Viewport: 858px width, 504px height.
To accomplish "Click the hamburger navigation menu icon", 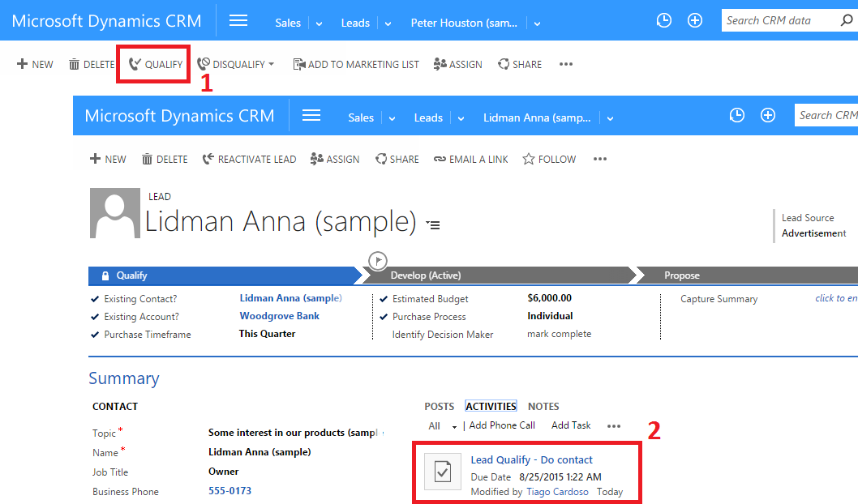I will (x=238, y=21).
